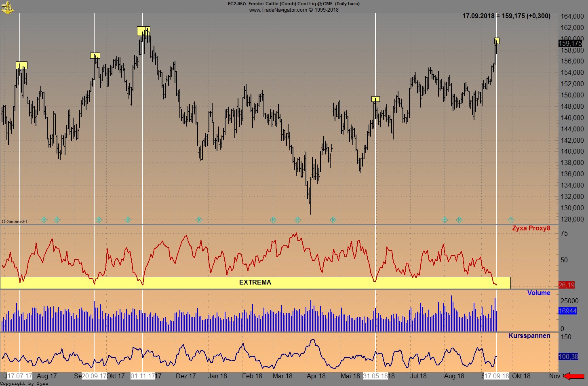Select the 75 level on the Proxy8 axis
588x386 pixels.
pos(564,233)
